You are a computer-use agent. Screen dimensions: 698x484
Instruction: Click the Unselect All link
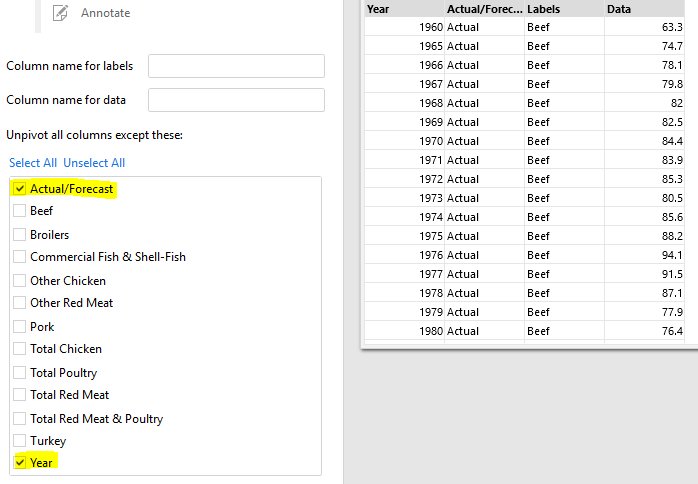tap(94, 163)
